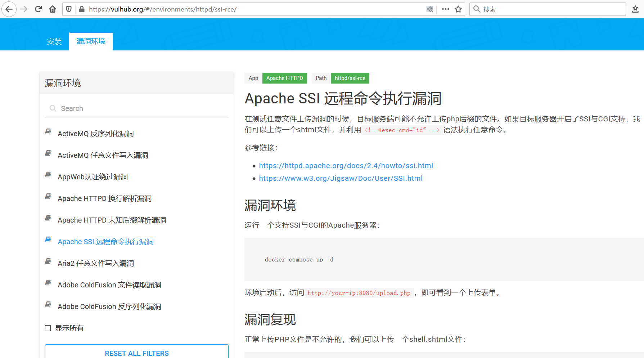The height and width of the screenshot is (358, 644).
Task: Click RESET ALL FILTERS button
Action: click(137, 352)
